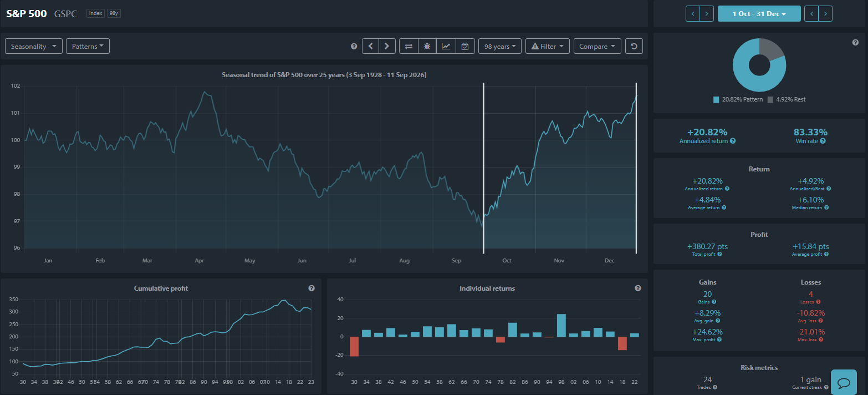Viewport: 868px width, 395px height.
Task: Open the Patterns dropdown
Action: pyautogui.click(x=88, y=46)
